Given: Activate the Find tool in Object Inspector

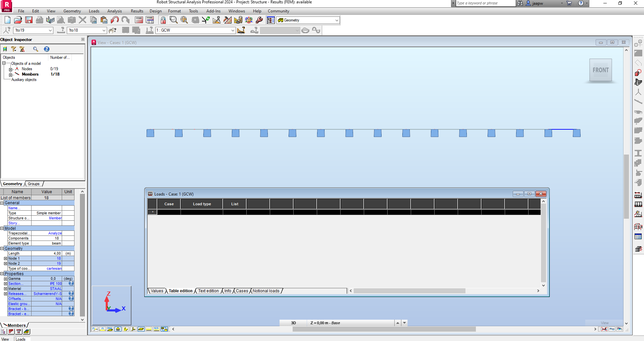Looking at the screenshot, I should pos(36,49).
